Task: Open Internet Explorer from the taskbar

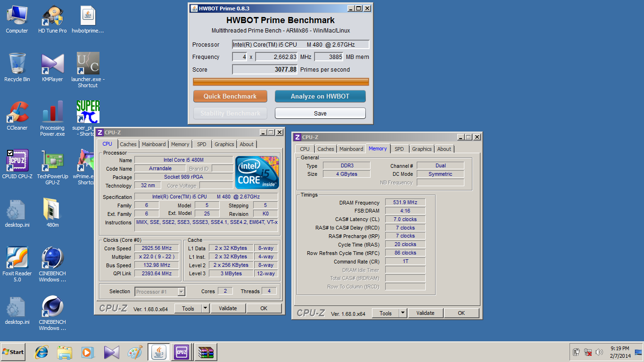Action: coord(41,352)
